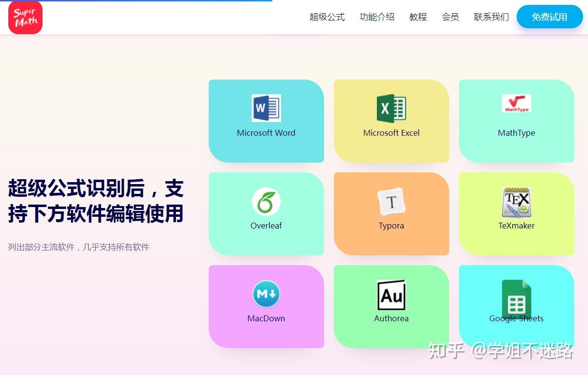Screen dimensions: 588x375
Task: Select the Authorea label text
Action: [391, 318]
